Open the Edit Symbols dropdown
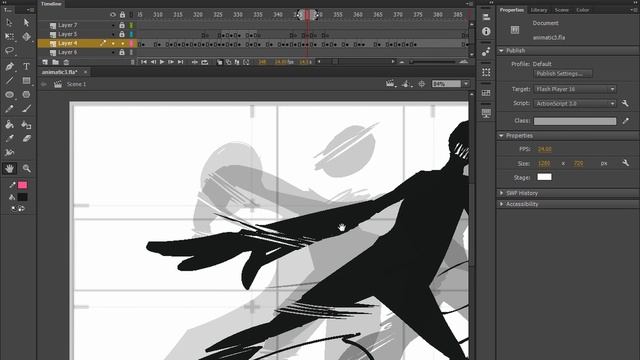The width and height of the screenshot is (640, 360). pyautogui.click(x=406, y=84)
